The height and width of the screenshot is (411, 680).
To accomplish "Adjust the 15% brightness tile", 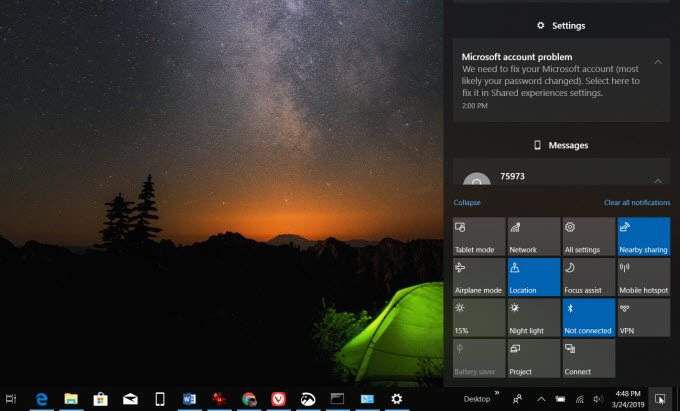I will 479,318.
